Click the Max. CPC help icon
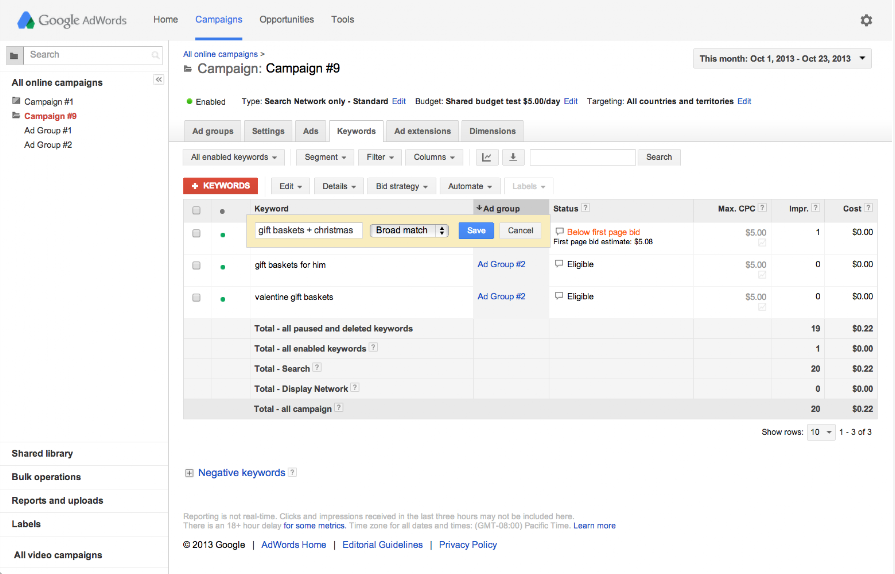This screenshot has height=574, width=895. coord(764,209)
